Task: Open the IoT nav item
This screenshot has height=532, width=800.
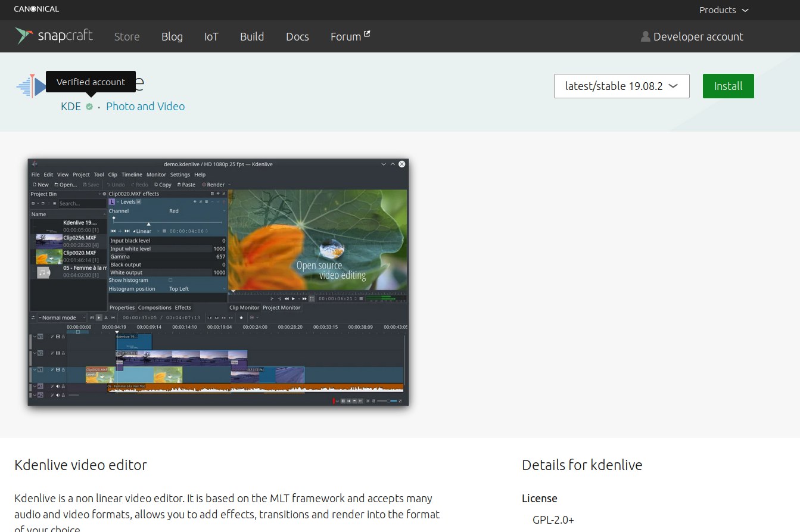Action: [211, 36]
